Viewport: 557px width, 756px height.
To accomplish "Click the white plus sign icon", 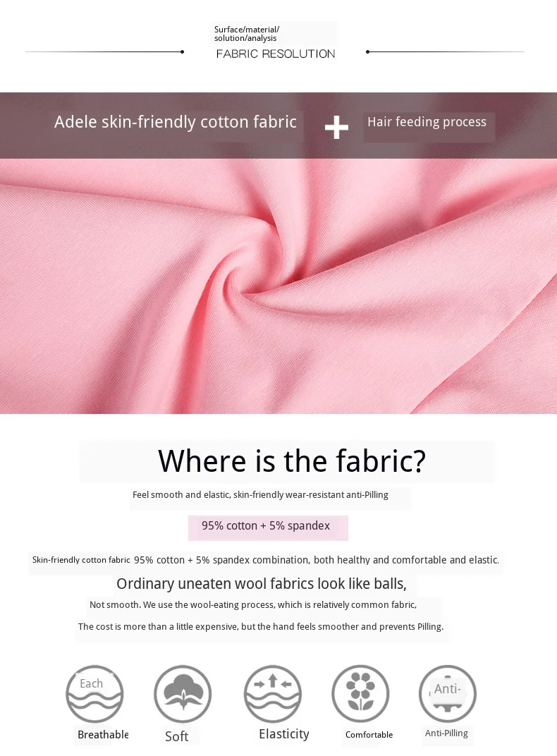I will [336, 127].
